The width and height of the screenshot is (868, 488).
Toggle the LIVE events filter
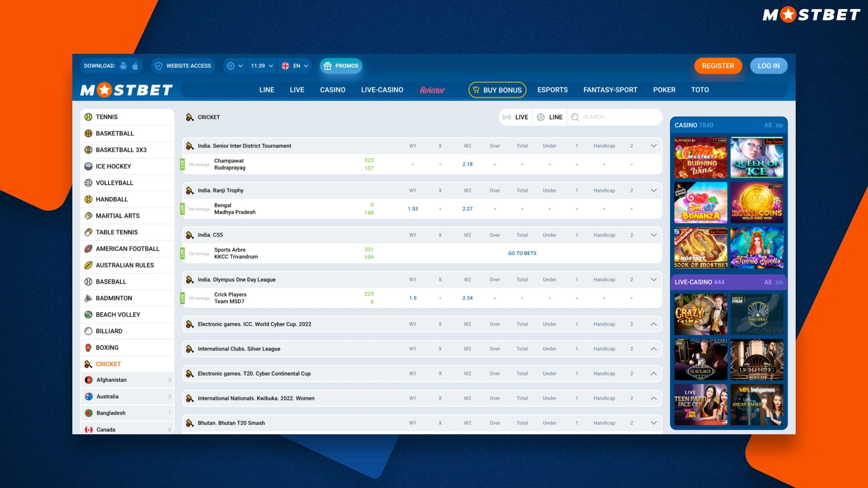[516, 117]
